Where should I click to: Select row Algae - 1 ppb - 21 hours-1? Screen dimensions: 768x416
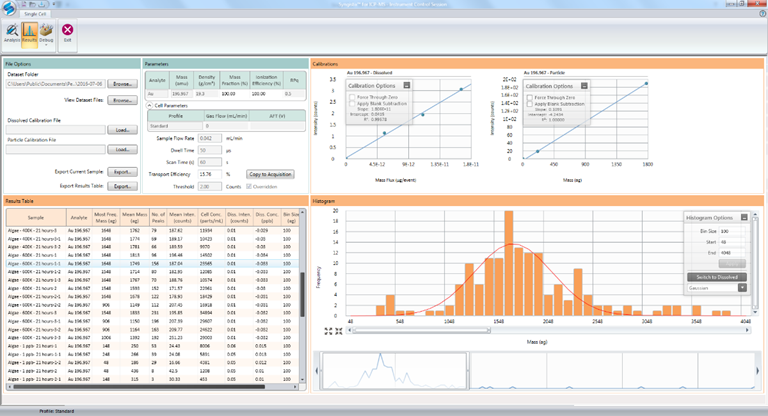pos(152,346)
